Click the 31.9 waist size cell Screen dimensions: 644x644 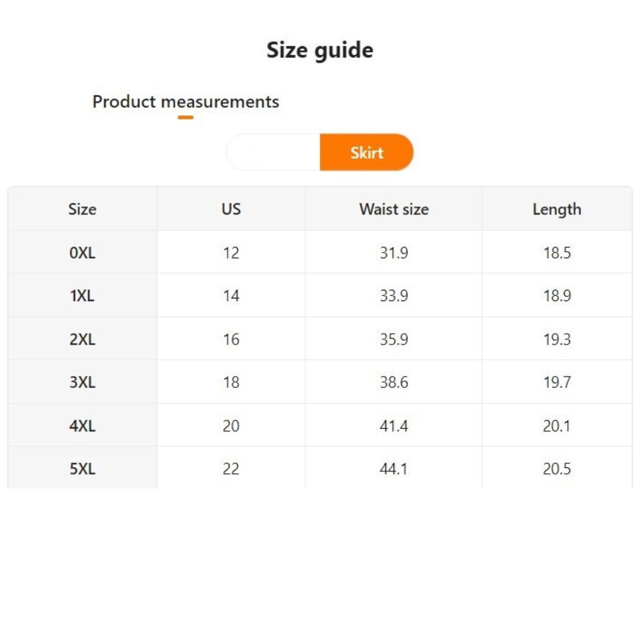pos(393,253)
